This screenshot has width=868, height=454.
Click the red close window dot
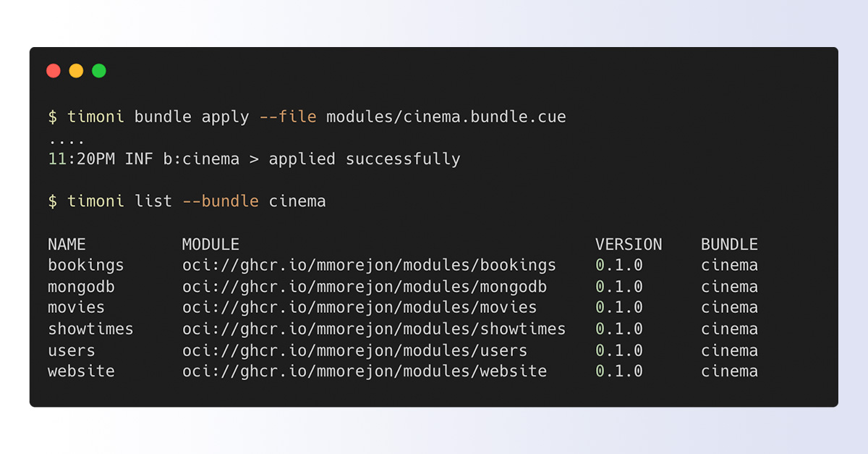(x=54, y=71)
